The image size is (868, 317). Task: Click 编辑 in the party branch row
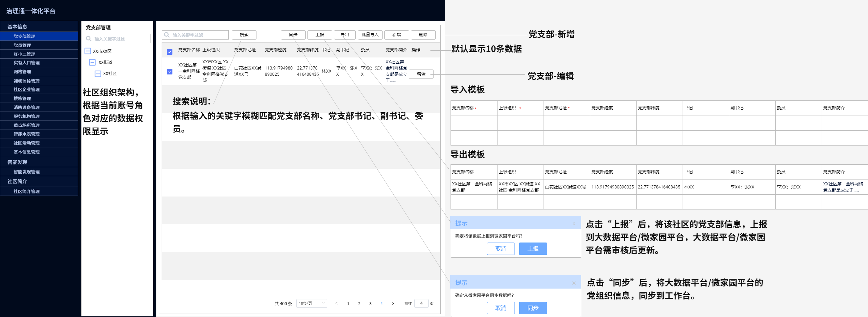pyautogui.click(x=421, y=74)
